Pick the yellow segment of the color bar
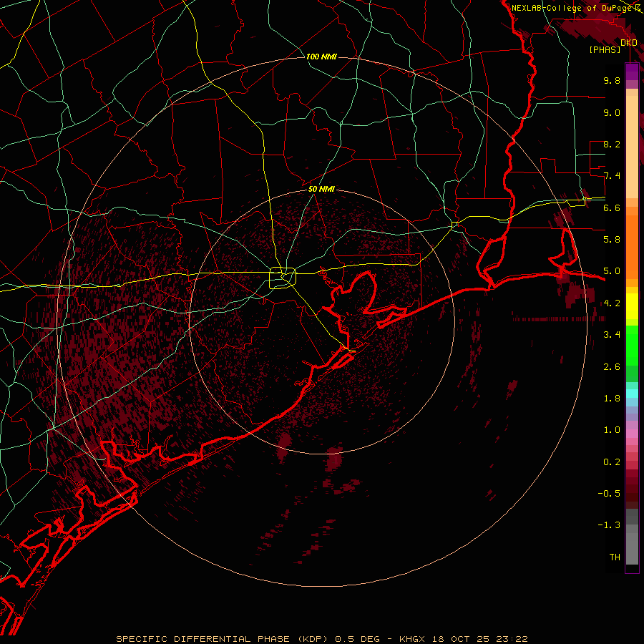This screenshot has width=644, height=644. click(x=632, y=306)
